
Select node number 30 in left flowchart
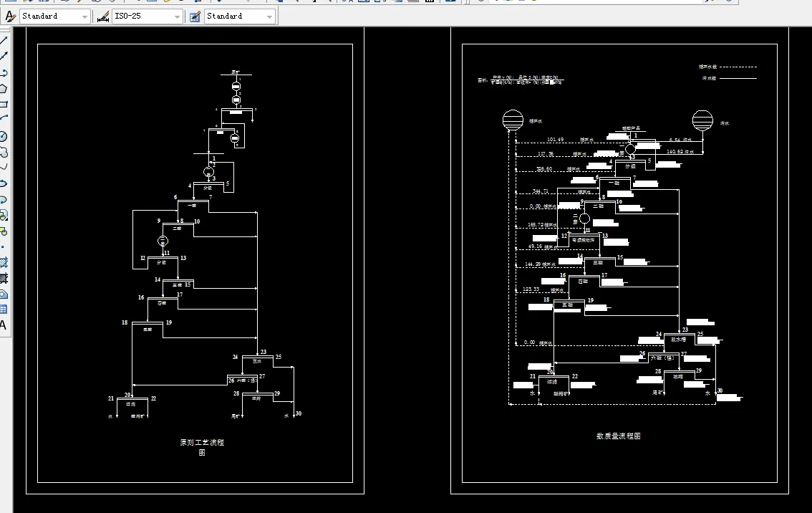click(x=299, y=413)
